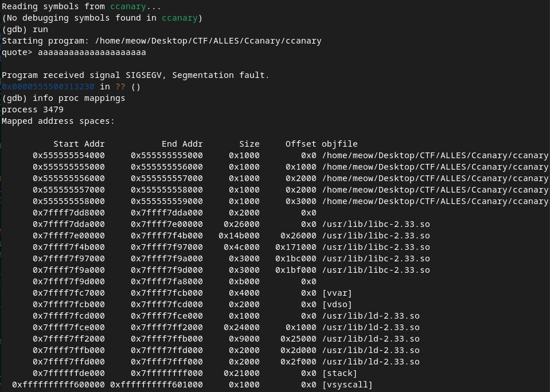Click the 'Size' column header

(249, 144)
